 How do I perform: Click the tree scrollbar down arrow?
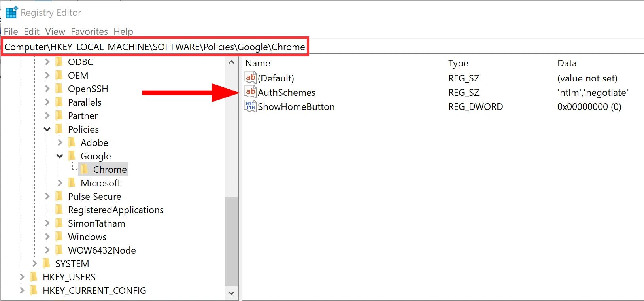click(x=231, y=293)
